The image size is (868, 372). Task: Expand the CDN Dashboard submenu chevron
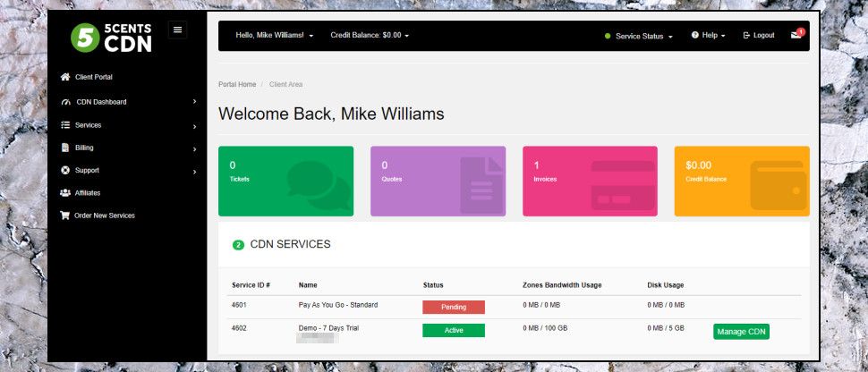coord(195,102)
